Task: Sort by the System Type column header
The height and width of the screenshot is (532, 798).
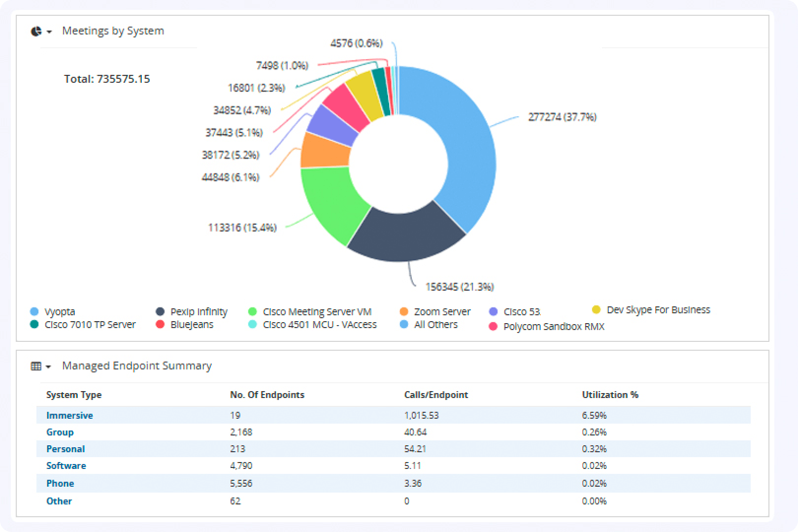Action: pyautogui.click(x=74, y=395)
